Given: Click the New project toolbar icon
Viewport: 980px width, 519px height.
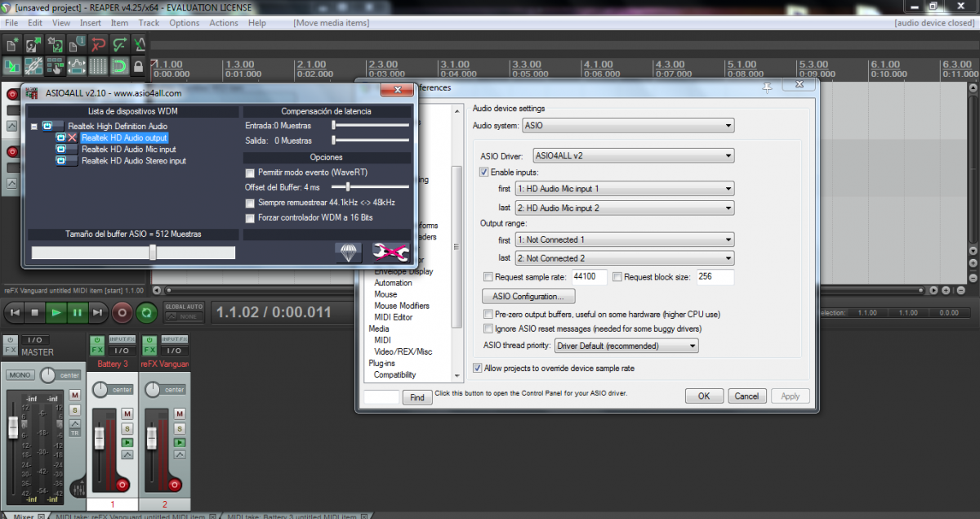Looking at the screenshot, I should pyautogui.click(x=13, y=43).
